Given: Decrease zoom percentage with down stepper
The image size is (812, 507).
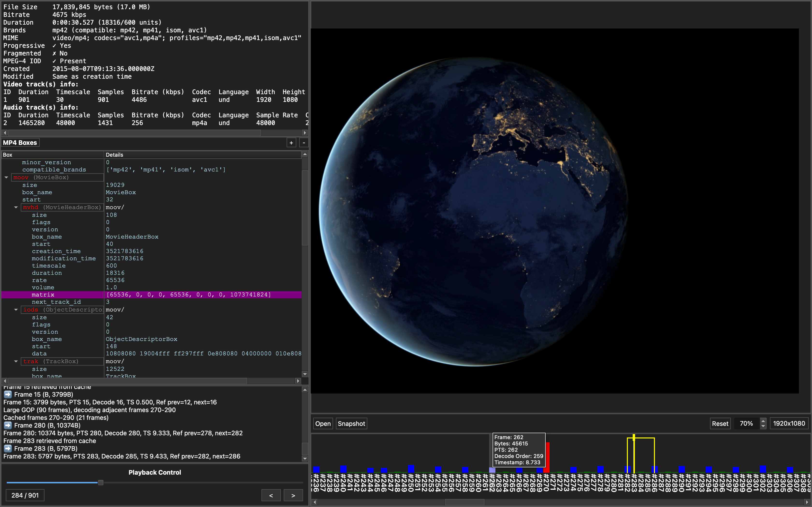Looking at the screenshot, I should tap(763, 426).
